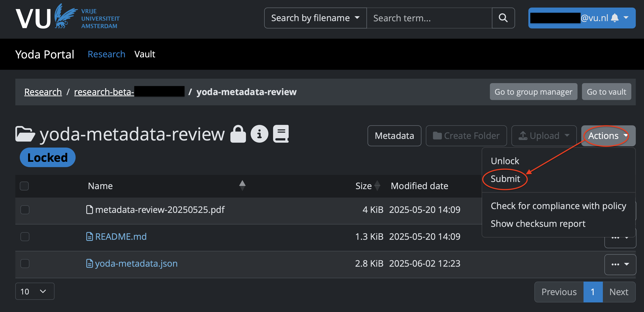Go to the Research tab

(x=107, y=54)
